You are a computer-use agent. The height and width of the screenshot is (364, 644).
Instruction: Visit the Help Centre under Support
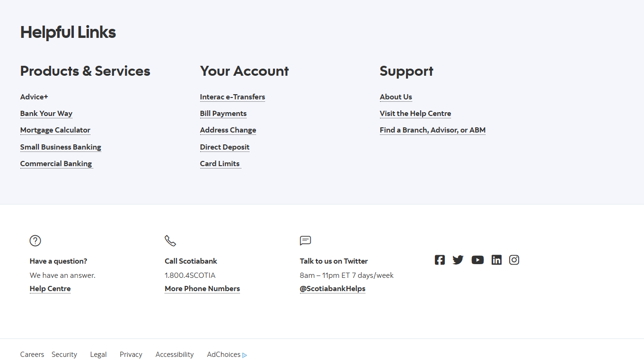tap(415, 114)
